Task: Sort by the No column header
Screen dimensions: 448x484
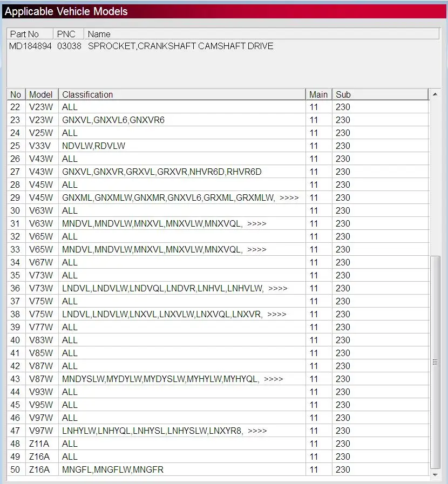Action: click(x=16, y=94)
